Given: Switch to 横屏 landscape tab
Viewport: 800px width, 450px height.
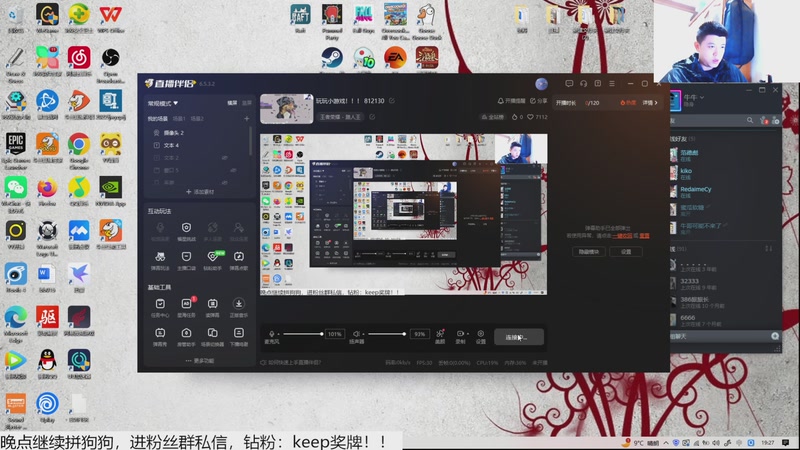Looking at the screenshot, I should pos(232,103).
